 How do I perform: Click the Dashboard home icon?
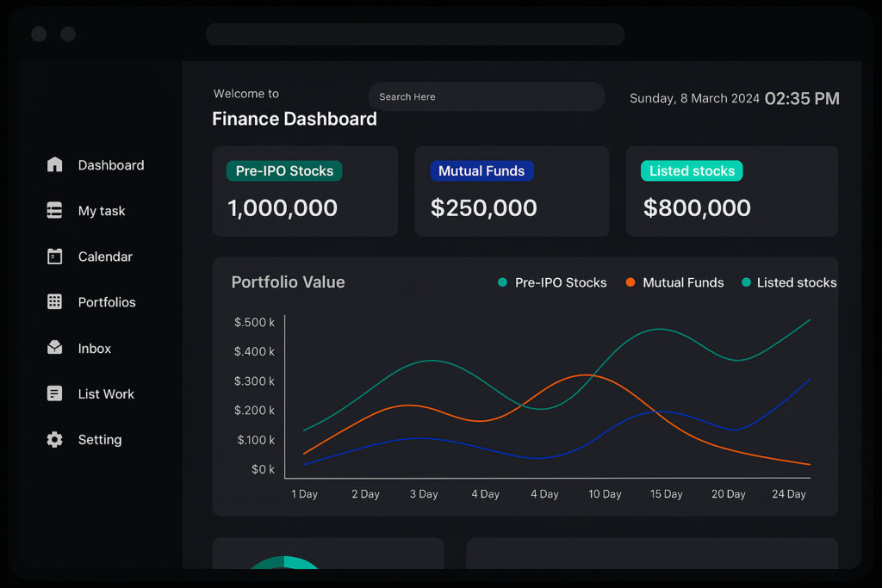[x=55, y=164]
